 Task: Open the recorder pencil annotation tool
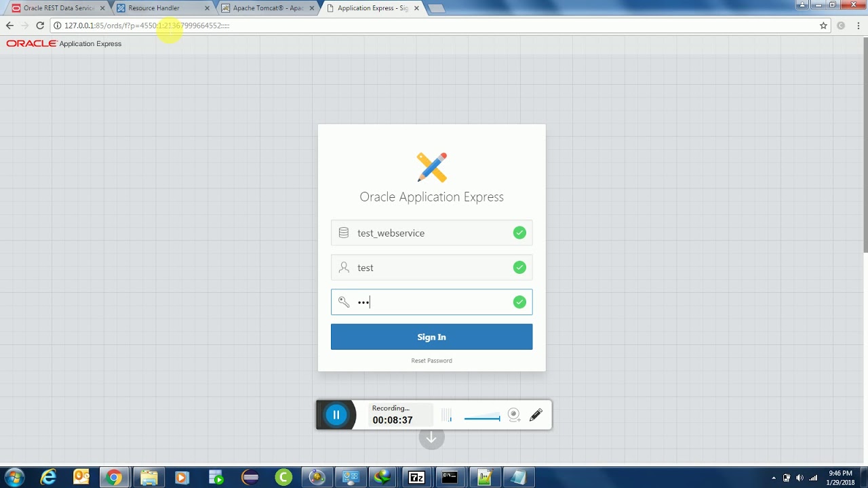pyautogui.click(x=536, y=415)
